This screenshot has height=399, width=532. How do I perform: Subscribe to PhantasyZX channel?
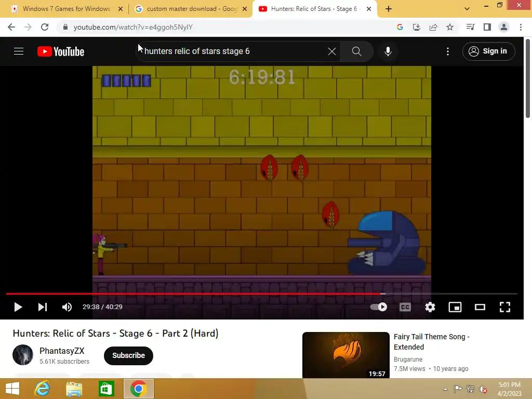[129, 355]
